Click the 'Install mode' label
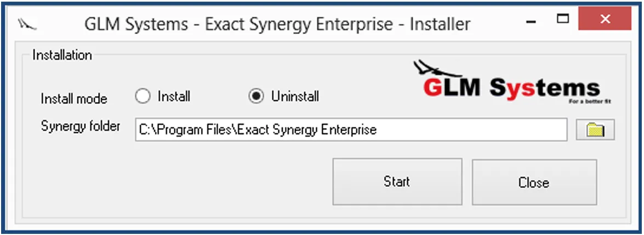 pyautogui.click(x=74, y=99)
